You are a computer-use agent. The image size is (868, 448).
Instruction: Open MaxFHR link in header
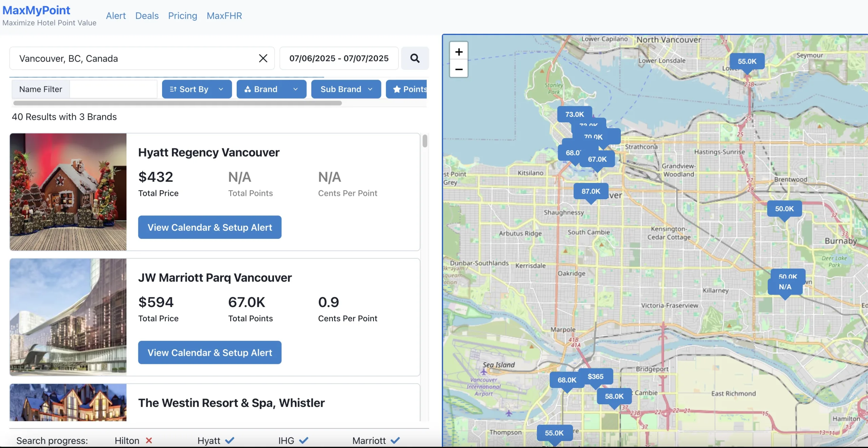224,16
